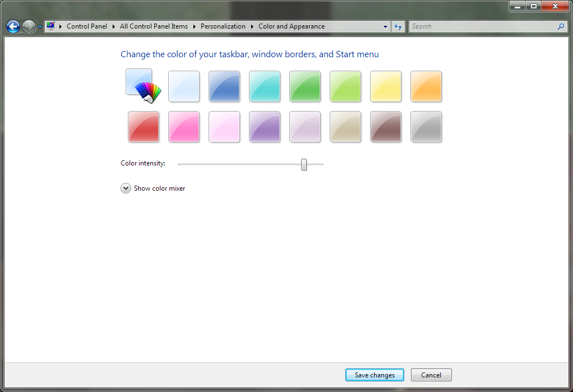Click the Control Panel icon in address bar
The image size is (573, 392).
(x=51, y=26)
